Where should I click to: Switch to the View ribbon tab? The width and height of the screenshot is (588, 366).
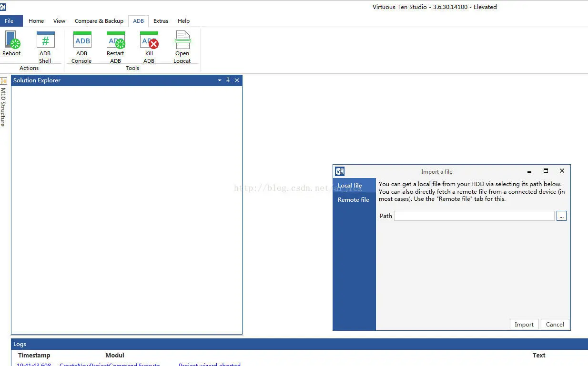tap(60, 21)
